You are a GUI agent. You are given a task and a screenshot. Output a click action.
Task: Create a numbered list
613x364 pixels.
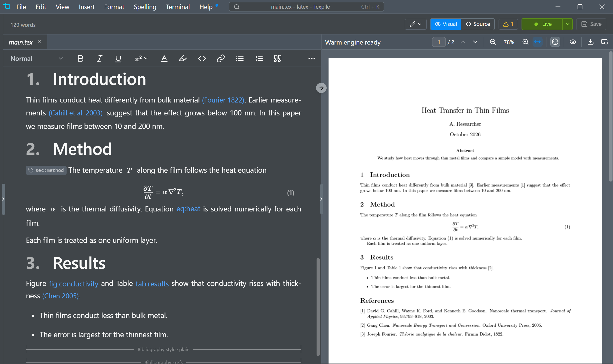(x=259, y=58)
